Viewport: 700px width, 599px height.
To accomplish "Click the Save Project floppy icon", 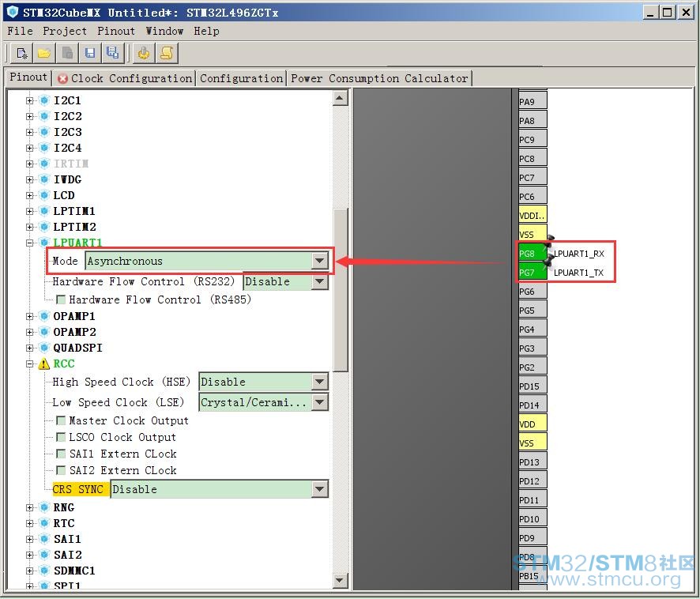I will pos(90,53).
